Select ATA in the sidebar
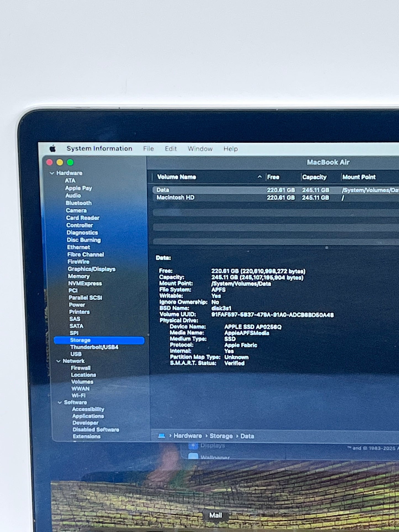The height and width of the screenshot is (532, 399). 70,181
